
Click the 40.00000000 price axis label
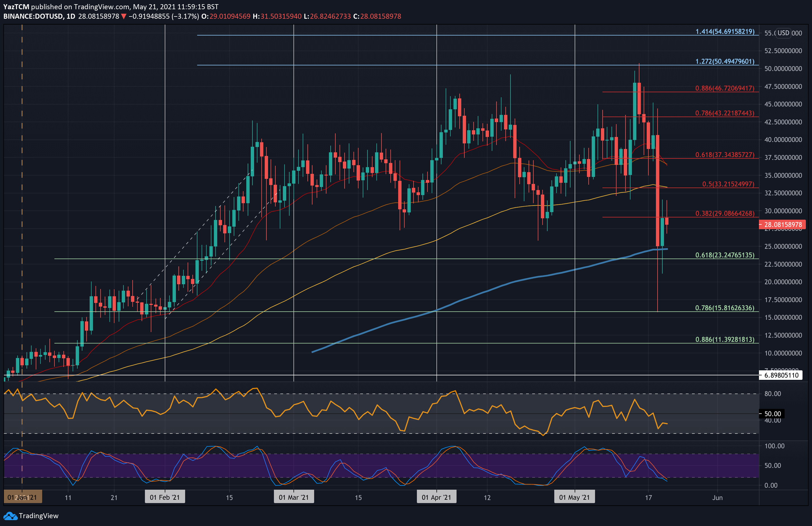pos(783,140)
